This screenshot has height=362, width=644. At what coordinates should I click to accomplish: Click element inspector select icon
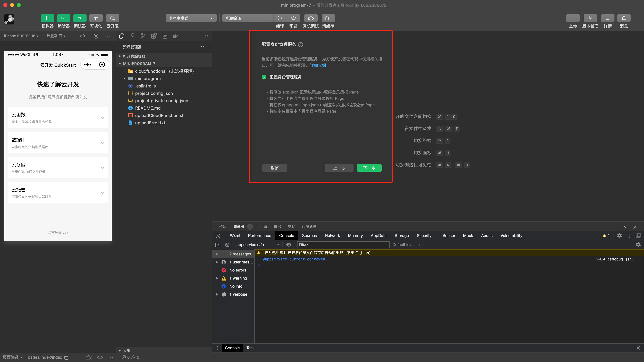[x=218, y=236]
